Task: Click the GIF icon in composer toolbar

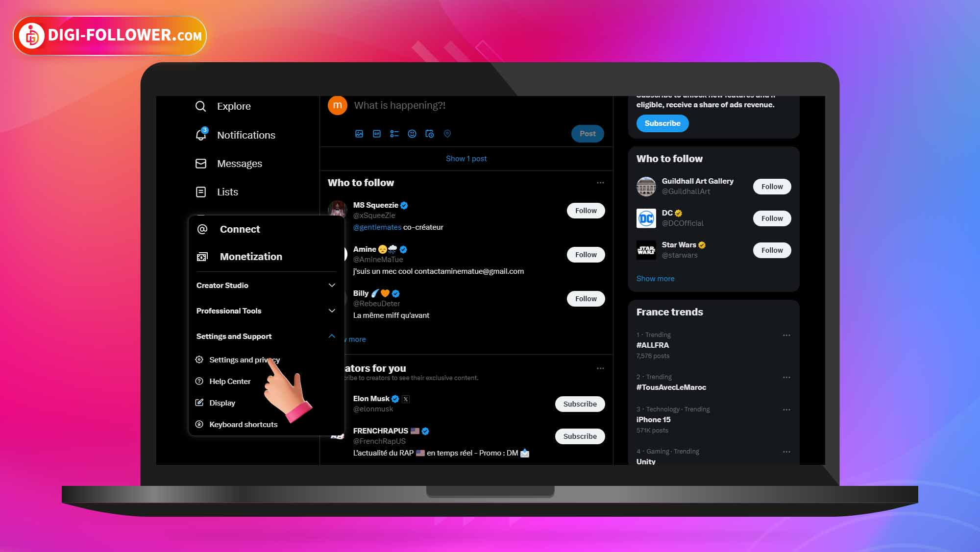Action: click(375, 133)
